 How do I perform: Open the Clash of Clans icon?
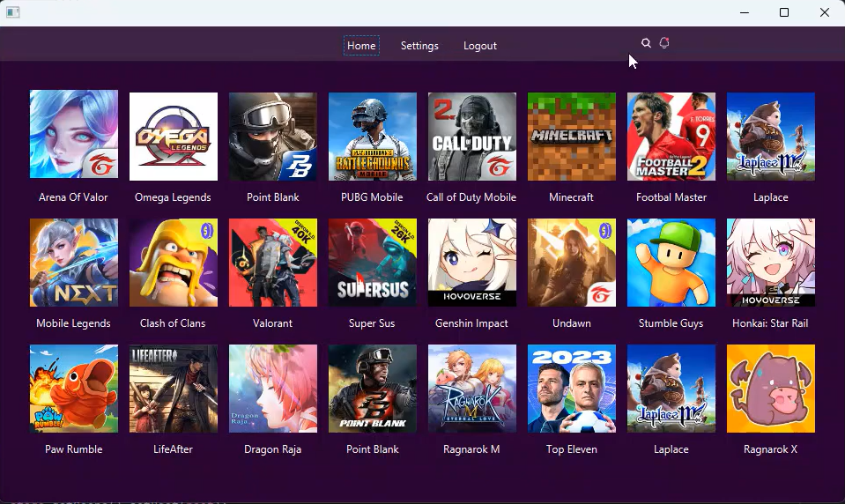(174, 263)
